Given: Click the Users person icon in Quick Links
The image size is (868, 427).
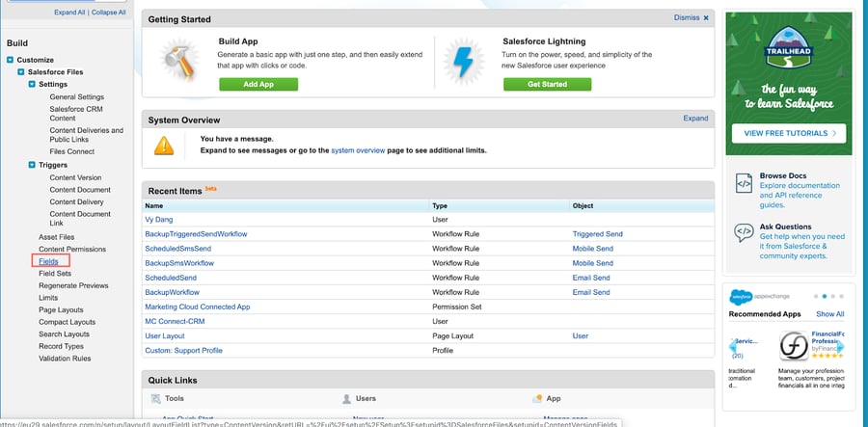Looking at the screenshot, I should pos(346,398).
